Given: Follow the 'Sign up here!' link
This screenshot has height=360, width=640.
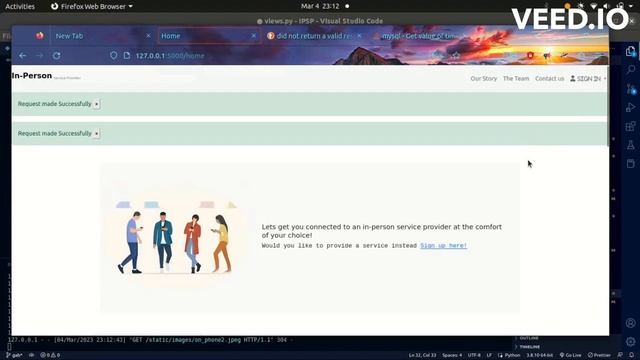Looking at the screenshot, I should [444, 246].
